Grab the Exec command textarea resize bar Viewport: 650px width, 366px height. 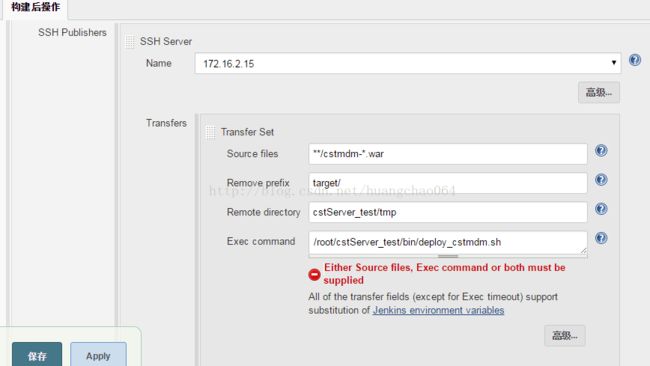[x=448, y=256]
